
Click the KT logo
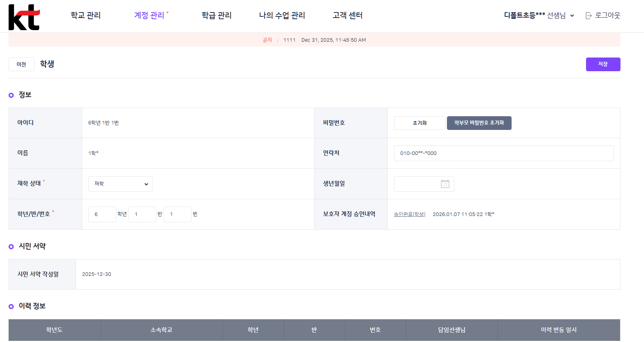point(24,17)
